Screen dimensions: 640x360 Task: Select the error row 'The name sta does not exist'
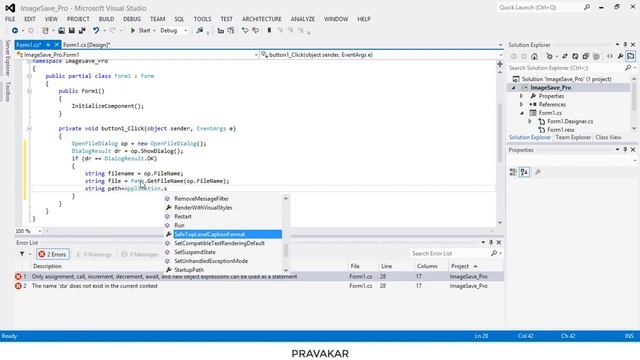(x=259, y=286)
